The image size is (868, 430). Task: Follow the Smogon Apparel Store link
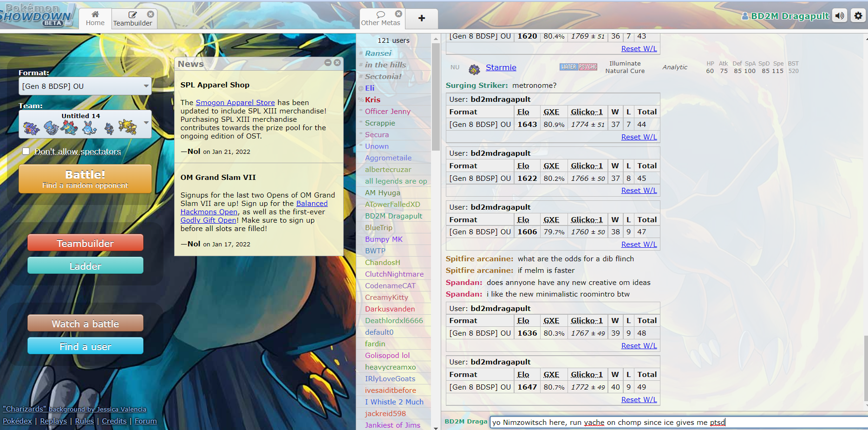[x=235, y=102]
